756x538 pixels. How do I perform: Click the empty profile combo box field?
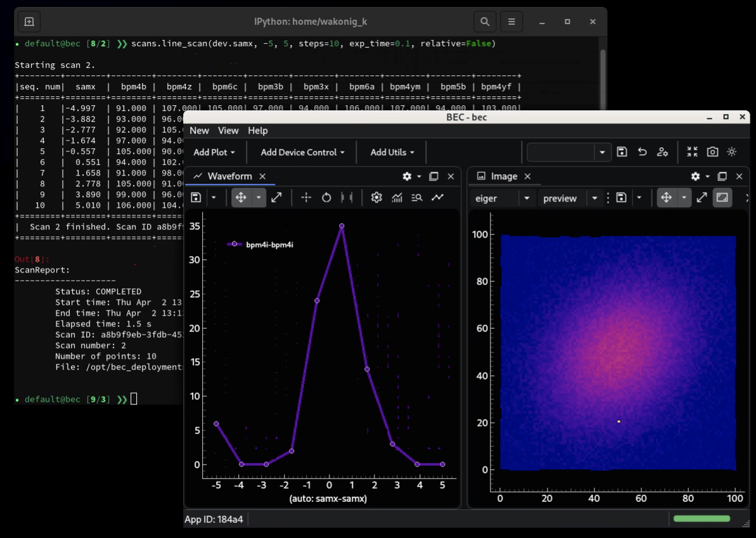point(561,152)
